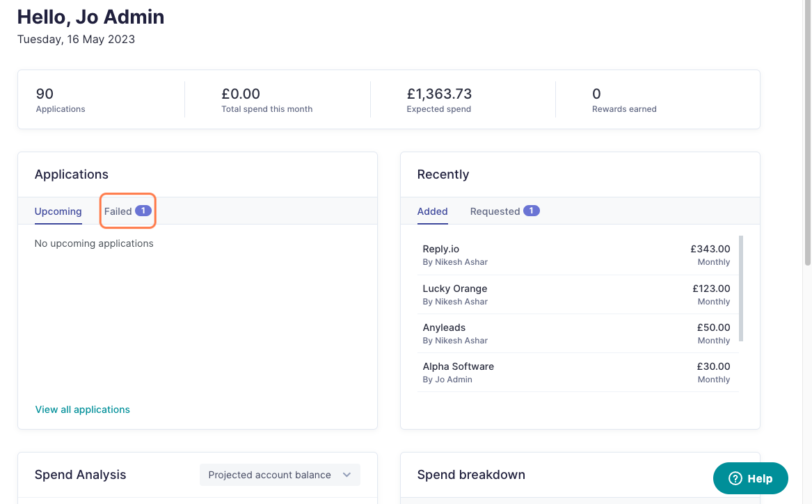Open the Anyleads application entry
812x504 pixels.
tap(577, 333)
